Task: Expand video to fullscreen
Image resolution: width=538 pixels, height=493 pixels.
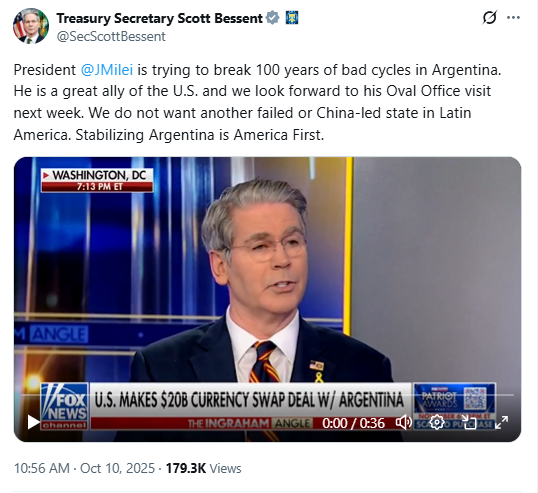Action: [x=501, y=422]
